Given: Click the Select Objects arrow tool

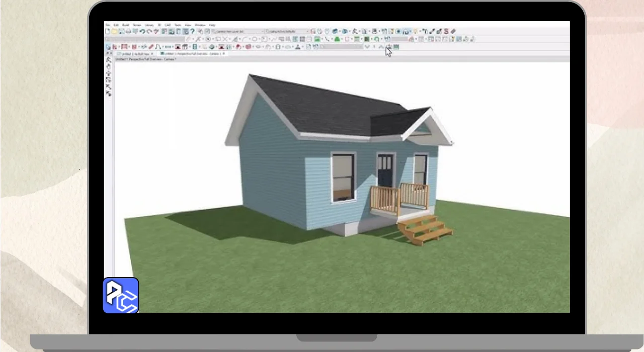Looking at the screenshot, I should pyautogui.click(x=108, y=47).
